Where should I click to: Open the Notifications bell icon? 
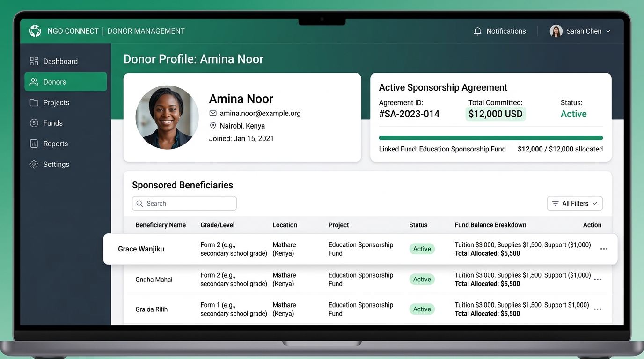(477, 31)
